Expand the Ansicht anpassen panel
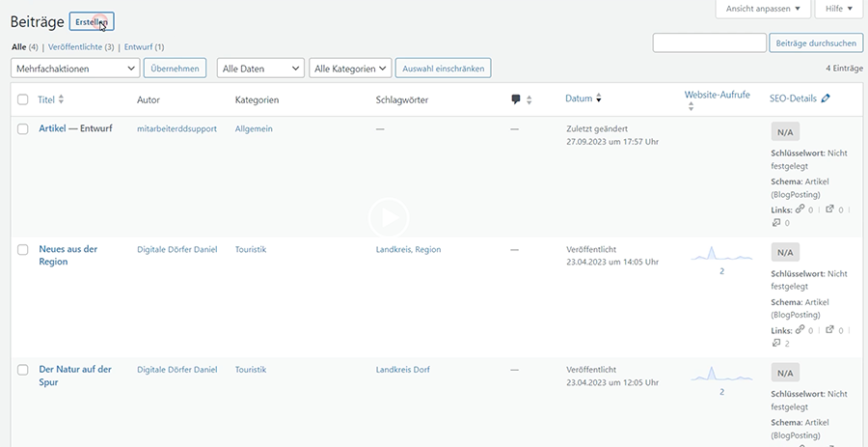 tap(763, 9)
